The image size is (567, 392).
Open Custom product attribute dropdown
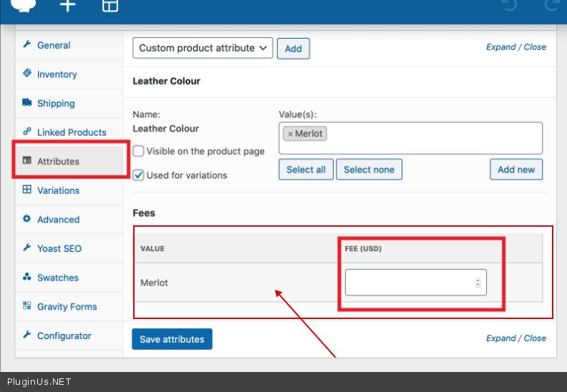tap(203, 48)
